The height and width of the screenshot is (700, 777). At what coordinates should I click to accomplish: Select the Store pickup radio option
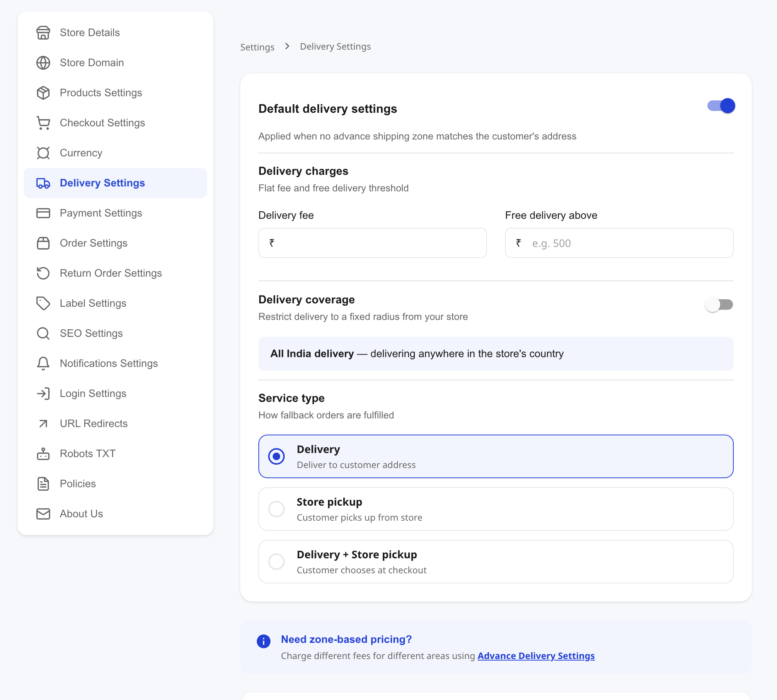coord(276,509)
